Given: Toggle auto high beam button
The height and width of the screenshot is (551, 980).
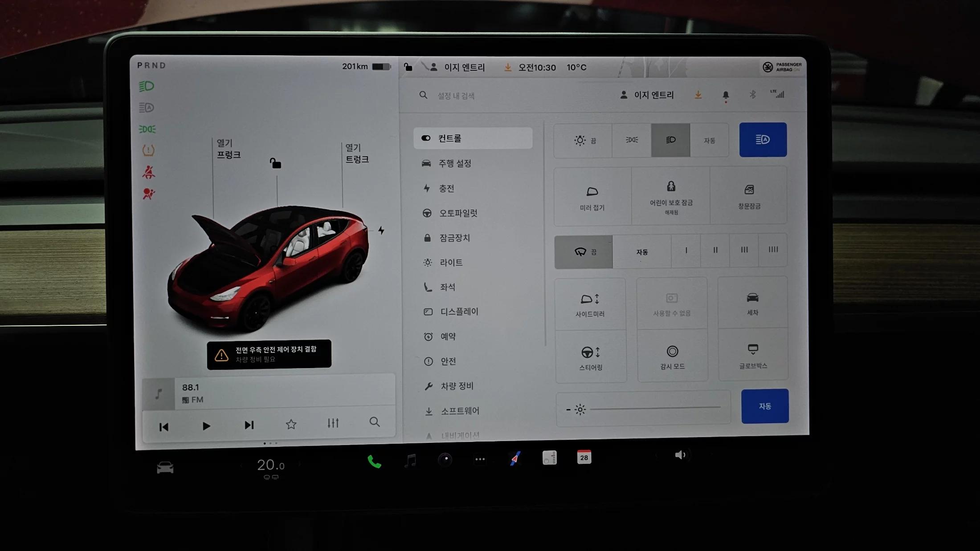Looking at the screenshot, I should click(x=763, y=140).
